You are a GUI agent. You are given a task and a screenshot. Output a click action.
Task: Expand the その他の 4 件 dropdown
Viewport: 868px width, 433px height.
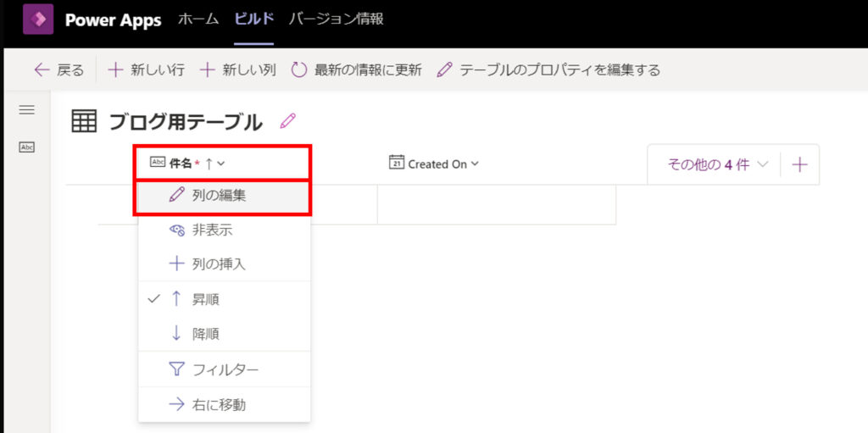718,164
